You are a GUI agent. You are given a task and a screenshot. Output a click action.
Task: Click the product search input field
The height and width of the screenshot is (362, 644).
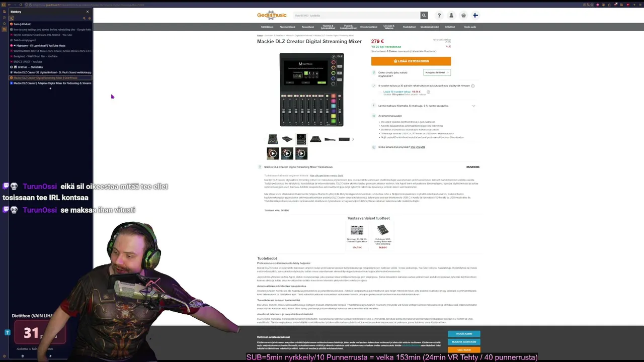pyautogui.click(x=356, y=16)
